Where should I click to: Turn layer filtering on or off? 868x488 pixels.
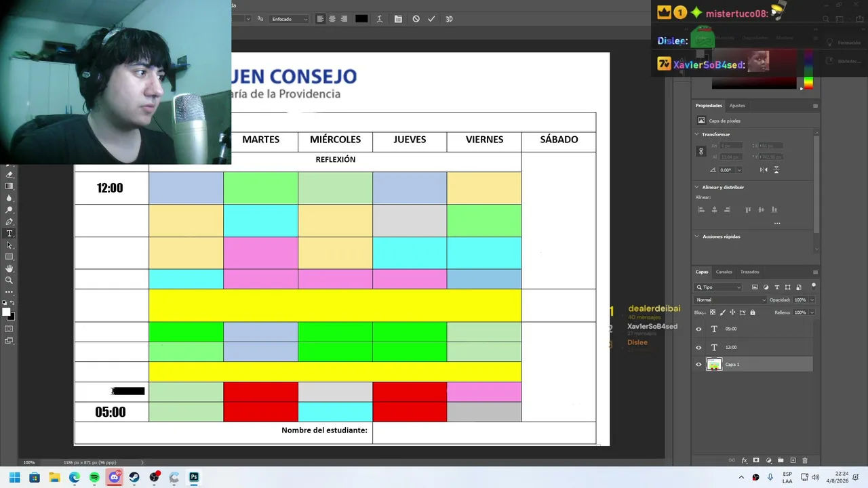(x=814, y=286)
